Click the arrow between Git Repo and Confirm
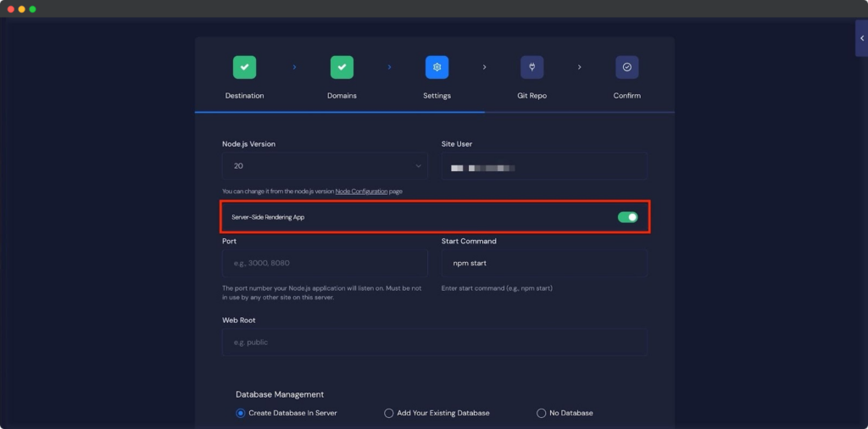Image resolution: width=868 pixels, height=429 pixels. [580, 67]
